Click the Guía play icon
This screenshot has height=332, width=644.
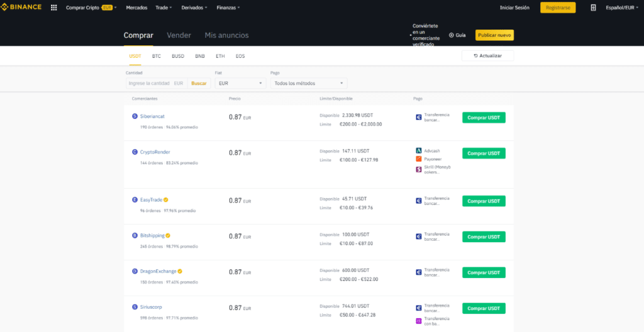[452, 35]
